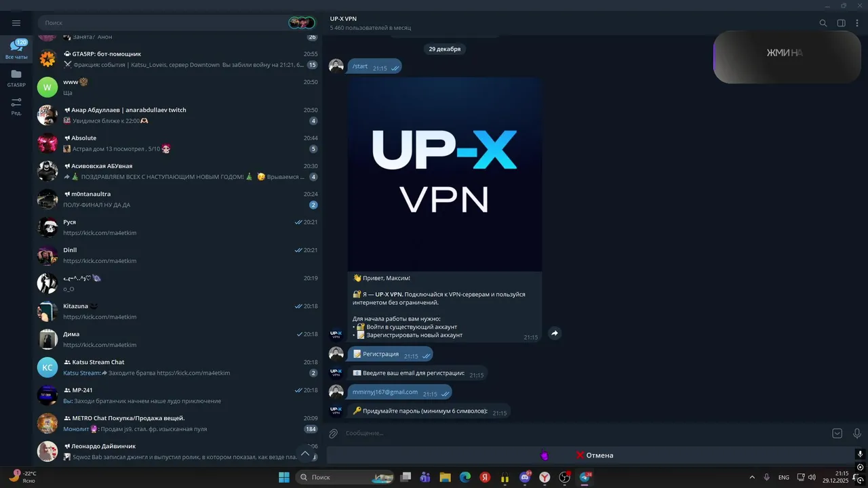This screenshot has width=868, height=488.
Task: Click the 29 декабря date badge
Action: click(445, 49)
